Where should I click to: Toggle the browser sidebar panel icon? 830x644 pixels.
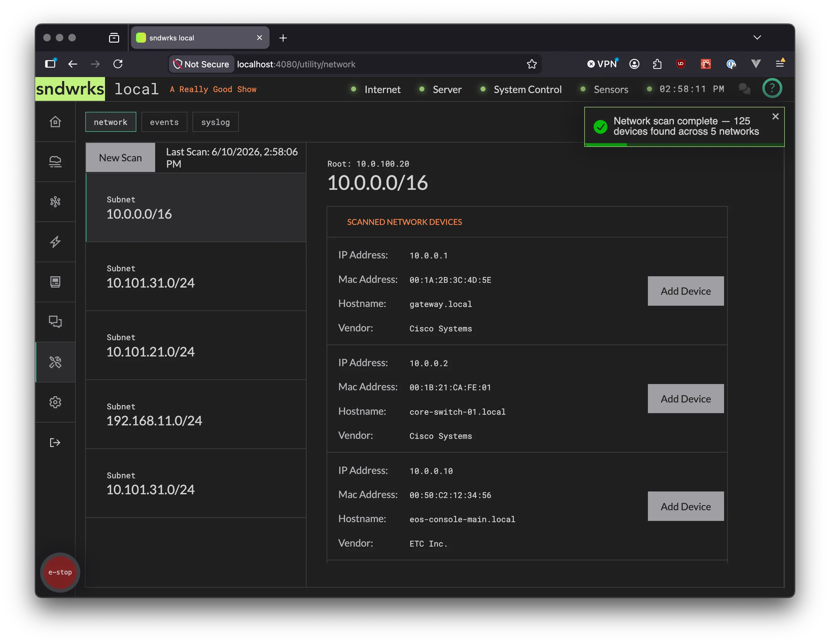click(x=50, y=64)
